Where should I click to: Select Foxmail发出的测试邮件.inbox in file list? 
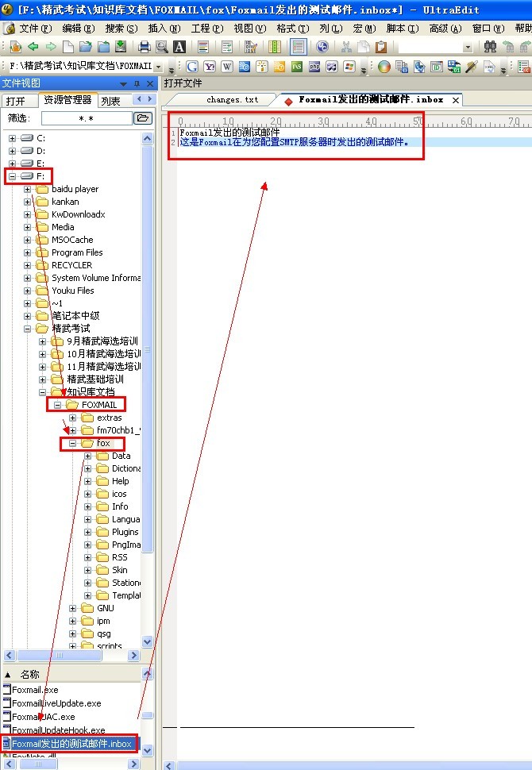[71, 744]
